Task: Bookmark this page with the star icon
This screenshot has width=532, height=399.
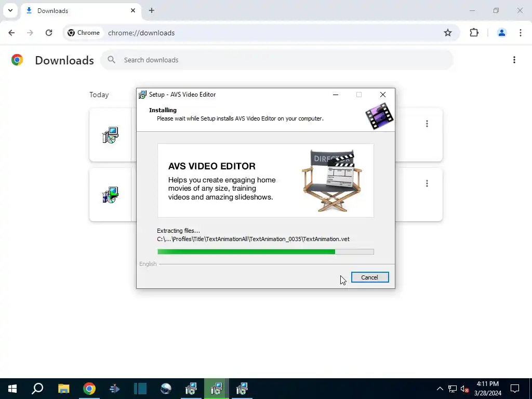Action: [x=448, y=33]
